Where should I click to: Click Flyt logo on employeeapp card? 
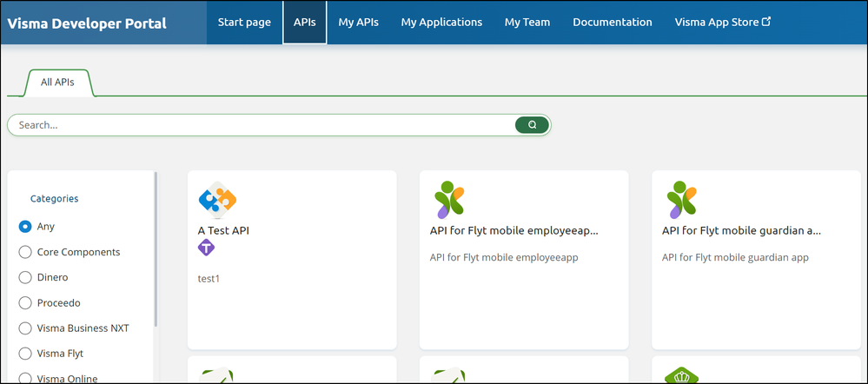tap(449, 200)
